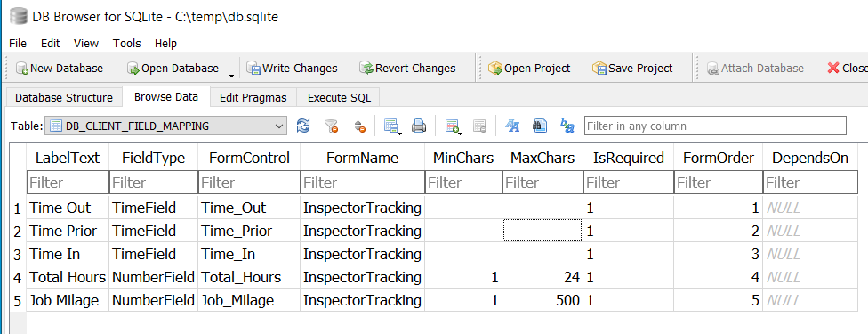This screenshot has width=868, height=334.
Task: Open the save table as dropdown
Action: point(392,126)
